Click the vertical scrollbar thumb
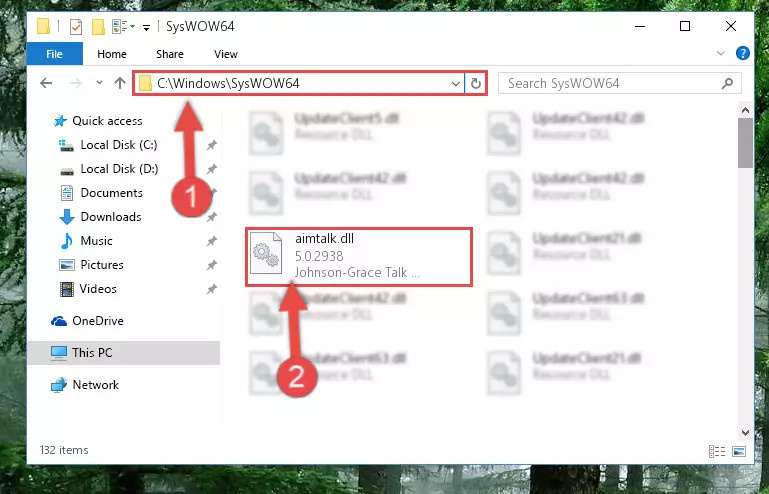This screenshot has width=769, height=494. 745,143
